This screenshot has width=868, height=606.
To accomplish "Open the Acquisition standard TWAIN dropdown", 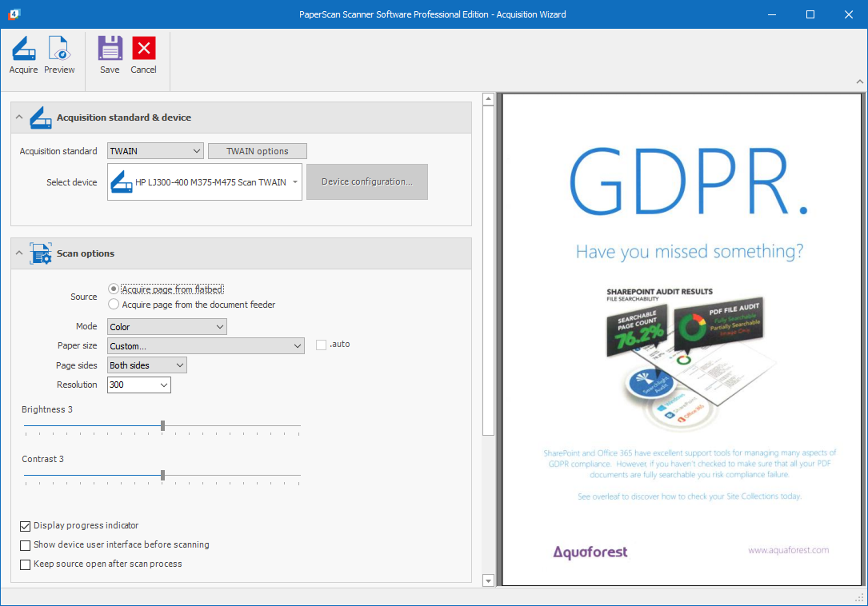I will point(155,151).
